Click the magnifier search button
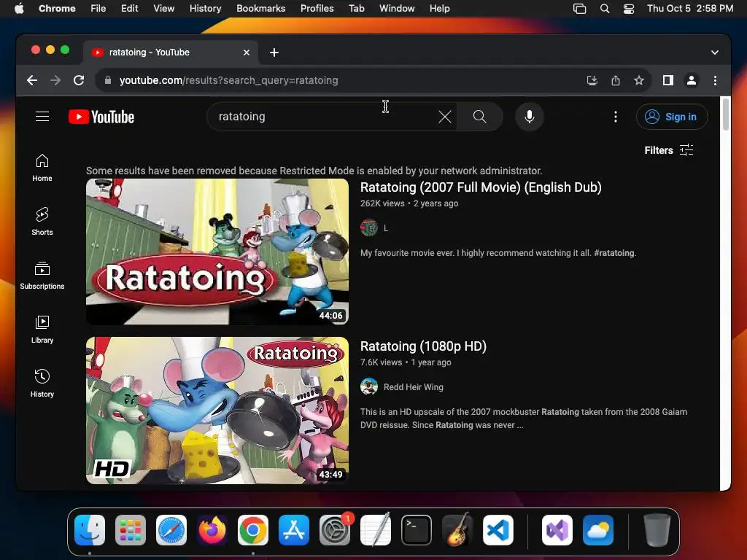The height and width of the screenshot is (560, 747). (x=480, y=117)
